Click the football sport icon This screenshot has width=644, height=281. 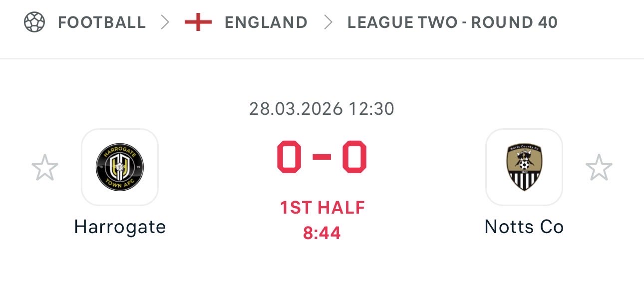pos(34,22)
